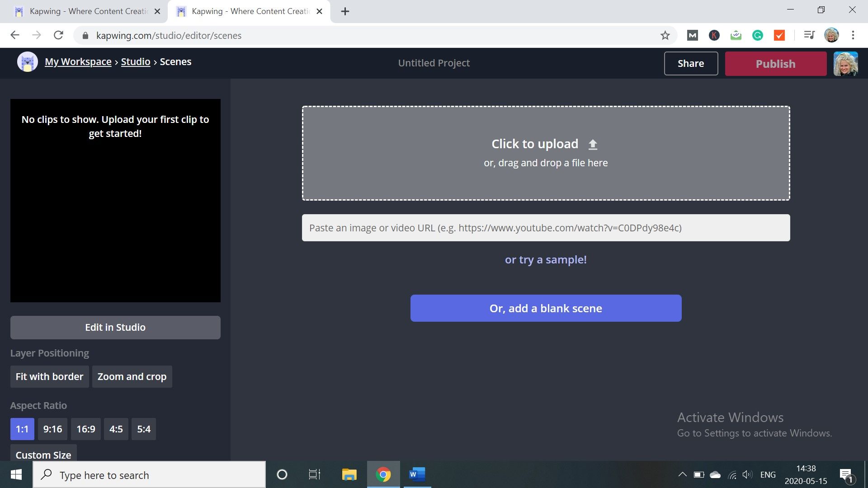Click Or, add a blank scene
Image resolution: width=868 pixels, height=488 pixels.
546,308
